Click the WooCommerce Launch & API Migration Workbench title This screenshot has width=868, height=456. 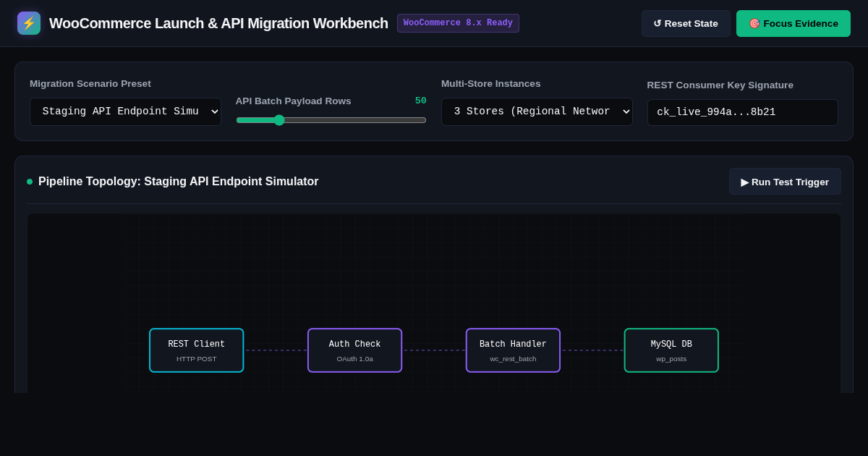218,23
